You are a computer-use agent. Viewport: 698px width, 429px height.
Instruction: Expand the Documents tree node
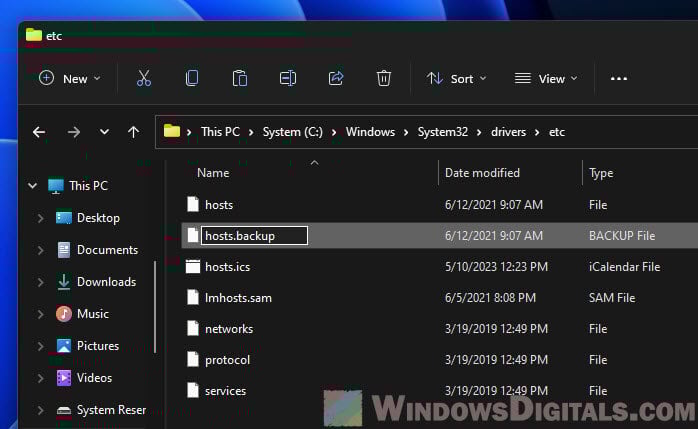(41, 250)
